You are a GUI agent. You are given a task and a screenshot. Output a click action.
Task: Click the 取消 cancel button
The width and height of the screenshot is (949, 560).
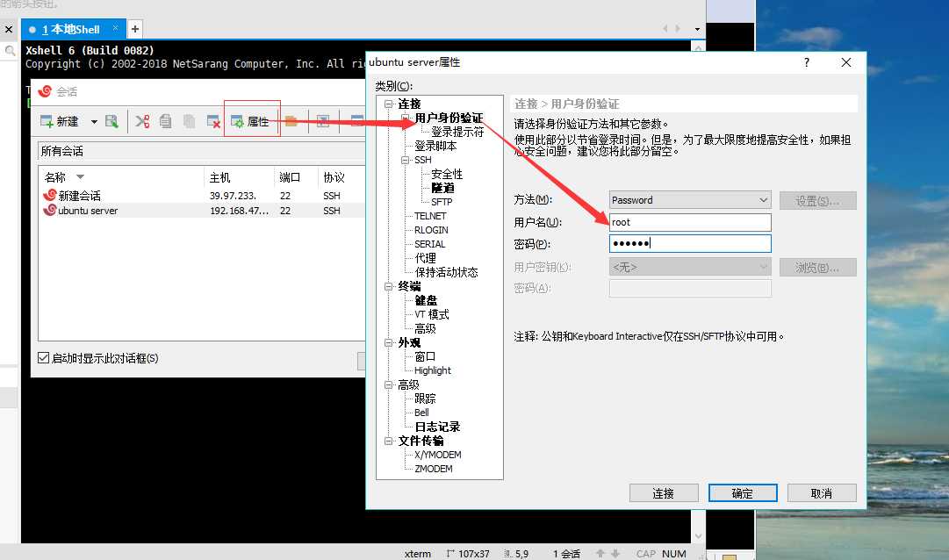[x=822, y=492]
